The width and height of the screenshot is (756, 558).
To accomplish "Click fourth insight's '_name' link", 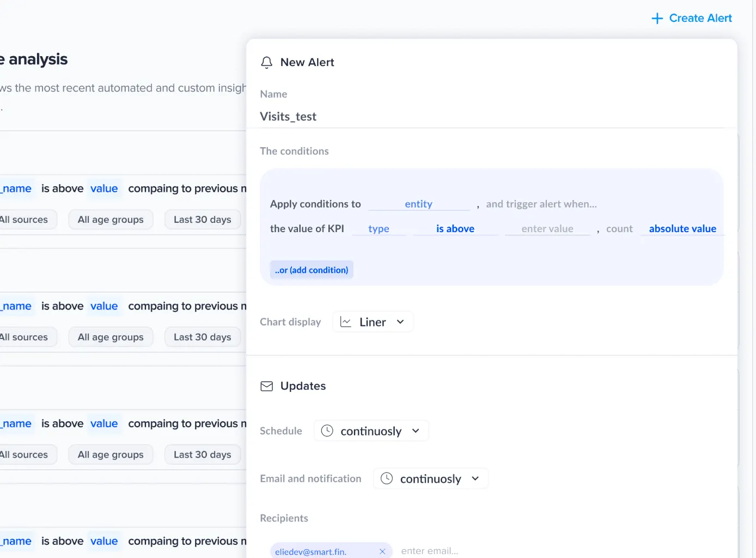I will click(x=16, y=541).
